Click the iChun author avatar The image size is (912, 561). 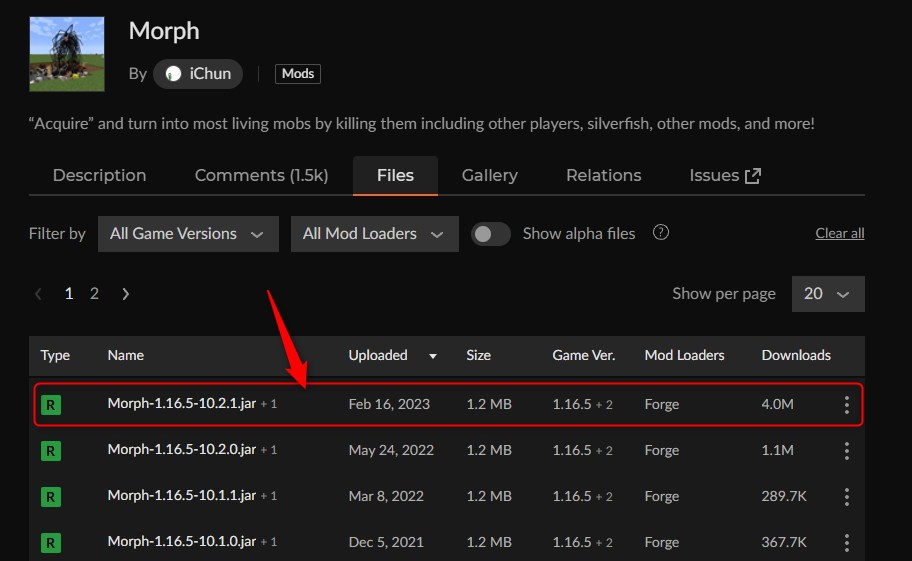click(174, 74)
